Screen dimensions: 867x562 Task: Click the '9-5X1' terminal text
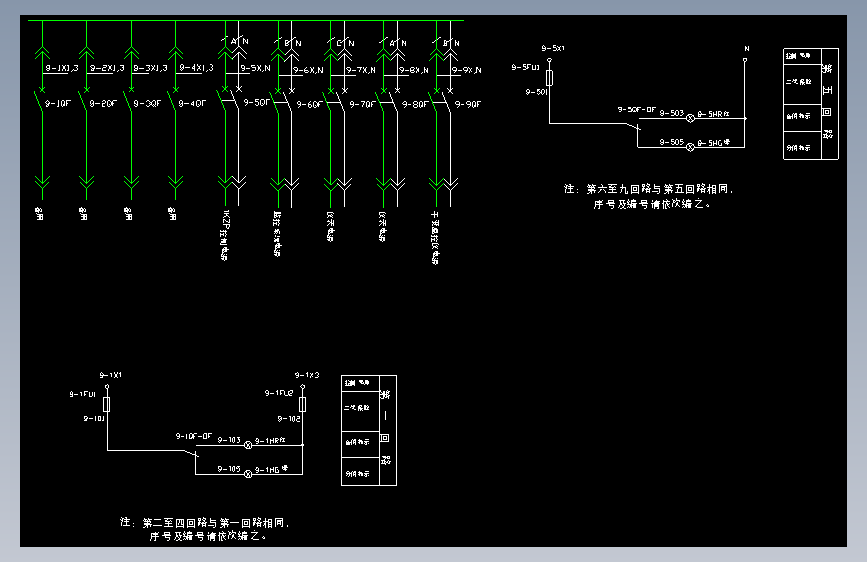pos(553,49)
